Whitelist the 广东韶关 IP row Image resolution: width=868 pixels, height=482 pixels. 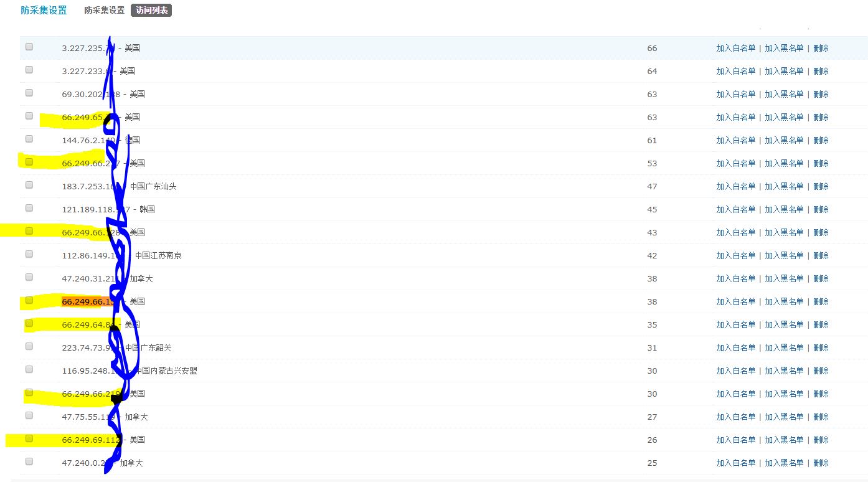click(735, 348)
